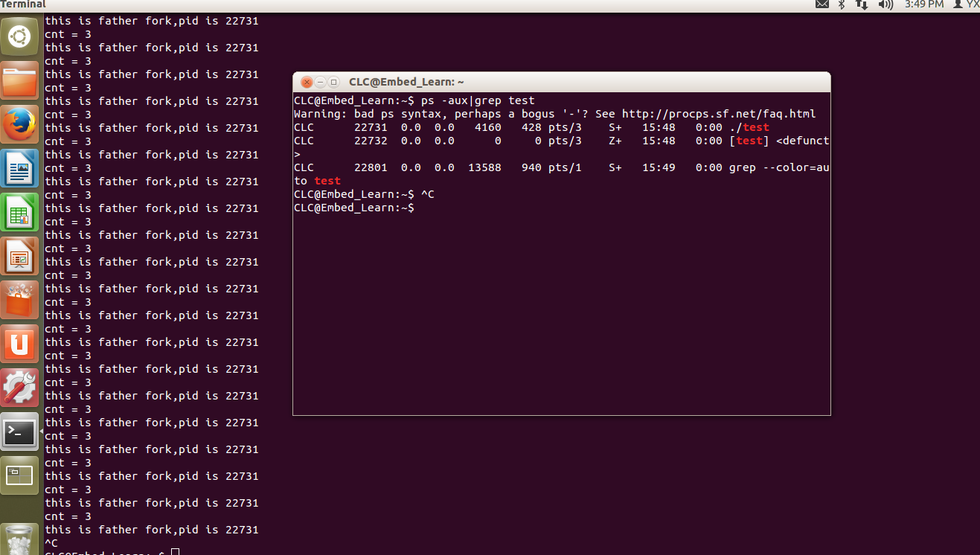The height and width of the screenshot is (555, 980).
Task: Open the Ubuntu Dash home launcher
Action: [x=19, y=36]
